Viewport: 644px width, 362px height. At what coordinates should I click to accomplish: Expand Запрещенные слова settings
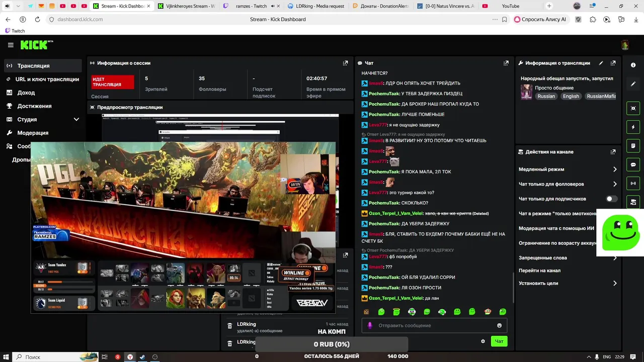[614, 258]
